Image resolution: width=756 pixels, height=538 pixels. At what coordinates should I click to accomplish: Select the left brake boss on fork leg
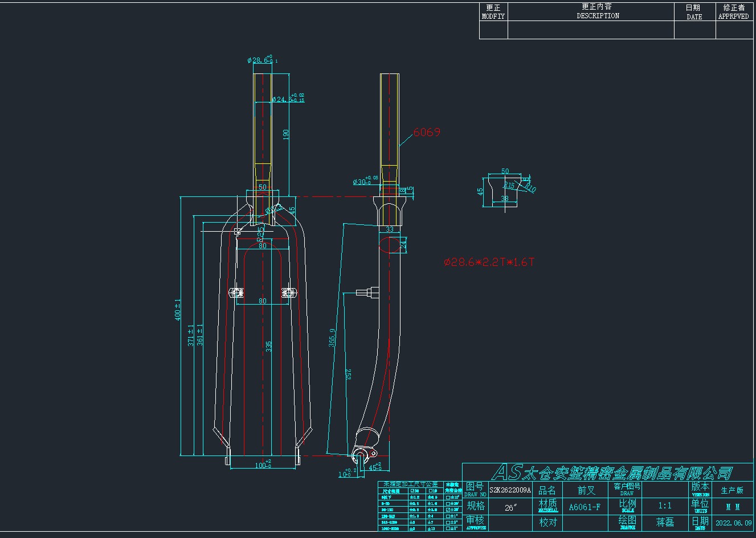236,293
